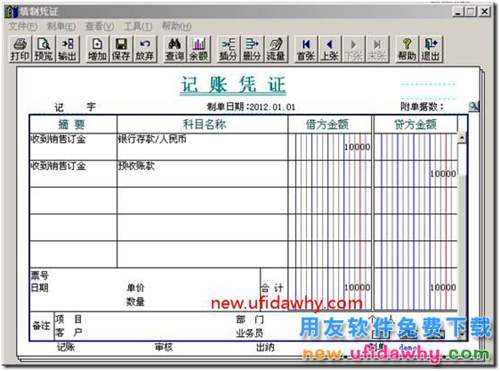The height and width of the screenshot is (371, 500).
Task: Click the 部 门 field in 备注
Action: point(250,320)
